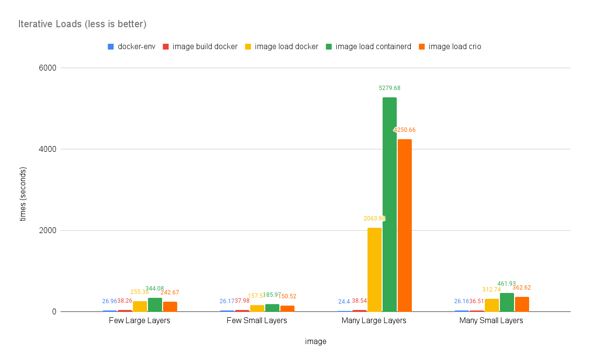
Task: Click the yellow image load docker swatch
Action: pyautogui.click(x=248, y=47)
